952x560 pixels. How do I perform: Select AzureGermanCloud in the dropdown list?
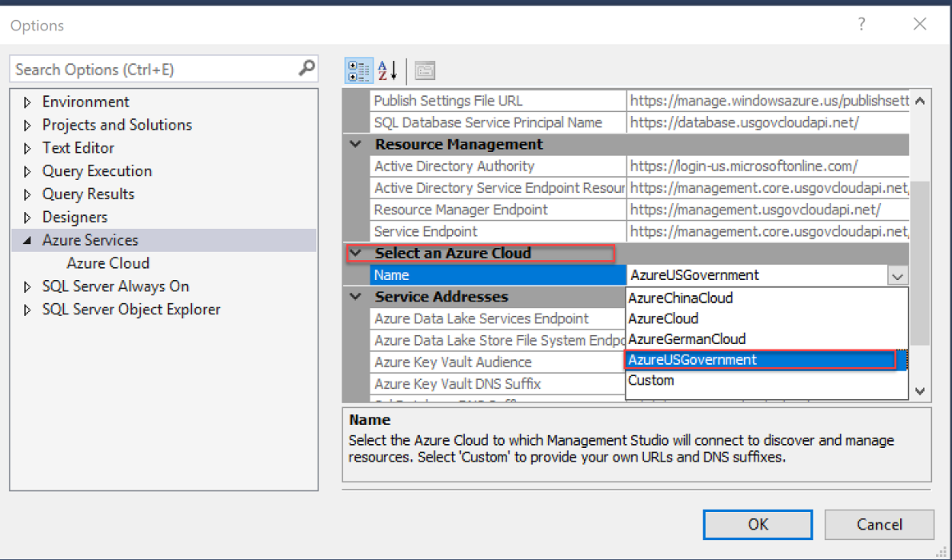pyautogui.click(x=688, y=338)
